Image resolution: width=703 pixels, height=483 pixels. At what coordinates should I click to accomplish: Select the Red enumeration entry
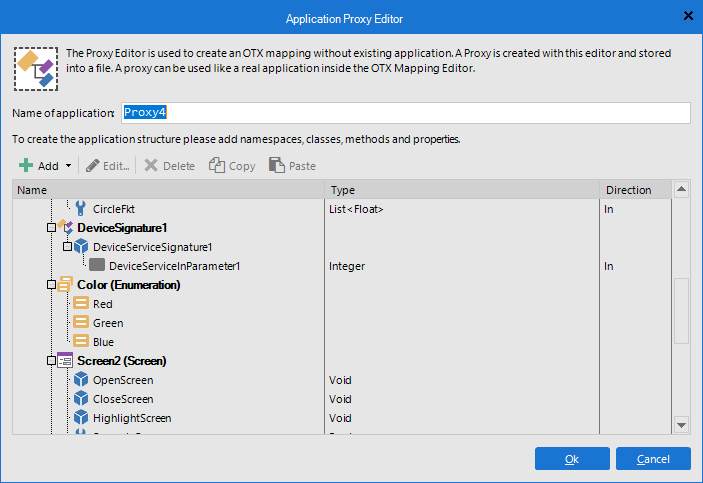103,304
